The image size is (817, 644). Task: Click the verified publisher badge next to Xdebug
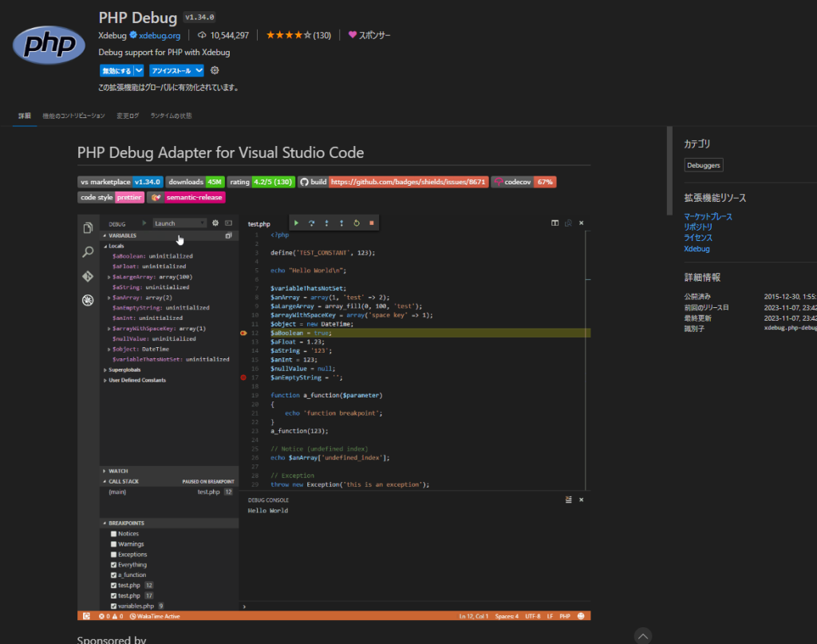133,35
